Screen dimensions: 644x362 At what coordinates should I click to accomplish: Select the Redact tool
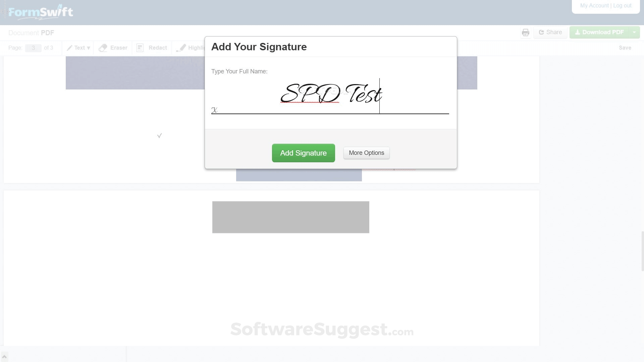click(152, 48)
